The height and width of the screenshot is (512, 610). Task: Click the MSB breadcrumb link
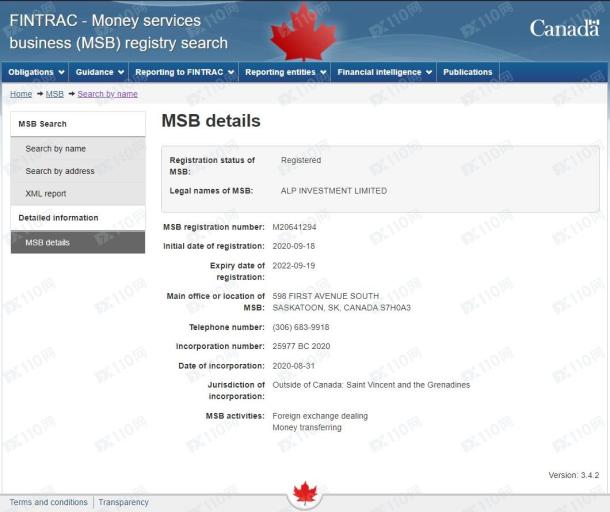coord(54,94)
